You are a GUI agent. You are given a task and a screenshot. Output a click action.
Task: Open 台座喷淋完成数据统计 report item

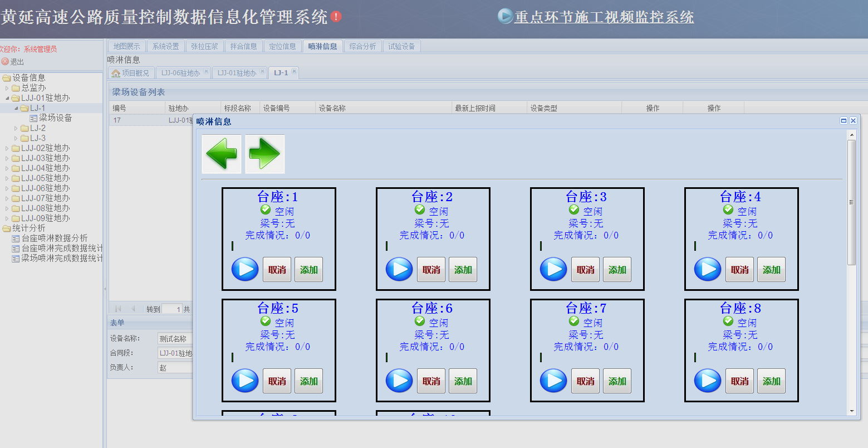point(62,248)
